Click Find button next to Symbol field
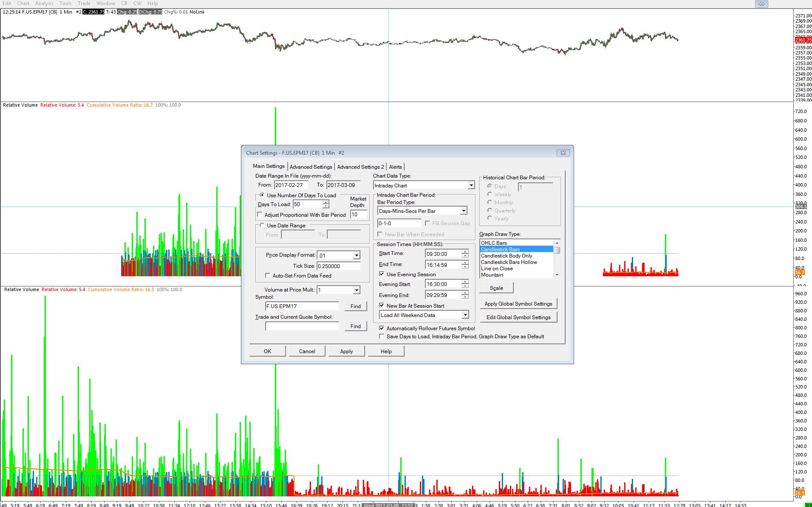The width and height of the screenshot is (812, 507). 355,306
